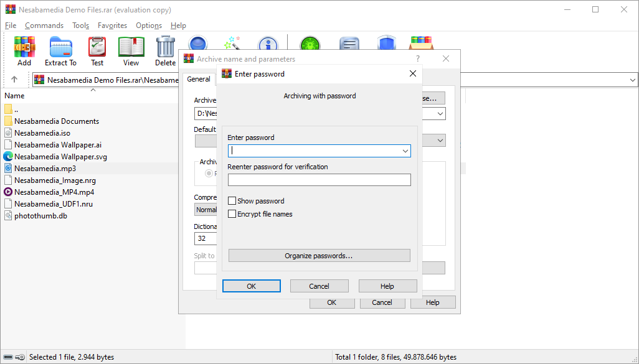The height and width of the screenshot is (364, 639).
Task: Click the Extract To toolbar icon
Action: tap(60, 47)
